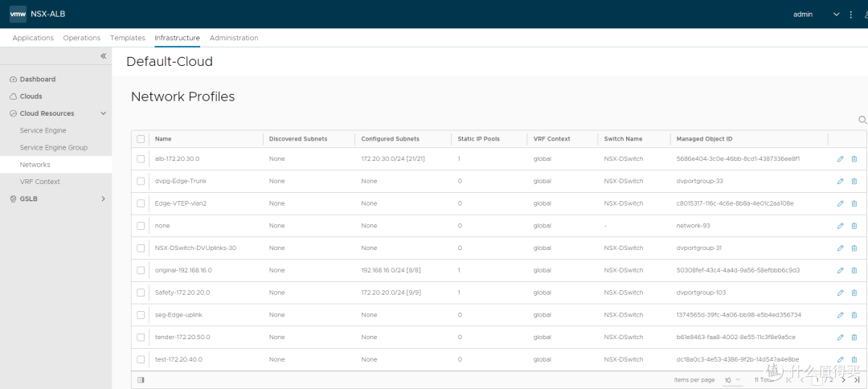This screenshot has height=389, width=868.
Task: Check the original-192.168.16.0 row checkbox
Action: [141, 270]
